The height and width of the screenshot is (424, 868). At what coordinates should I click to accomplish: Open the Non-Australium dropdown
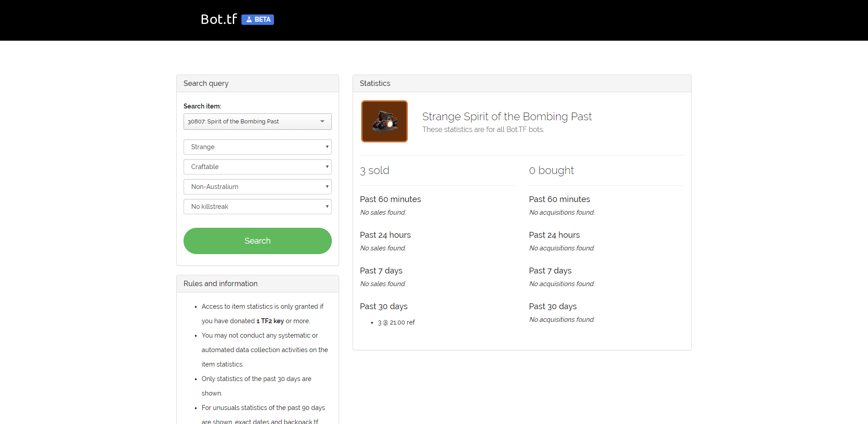pos(258,187)
